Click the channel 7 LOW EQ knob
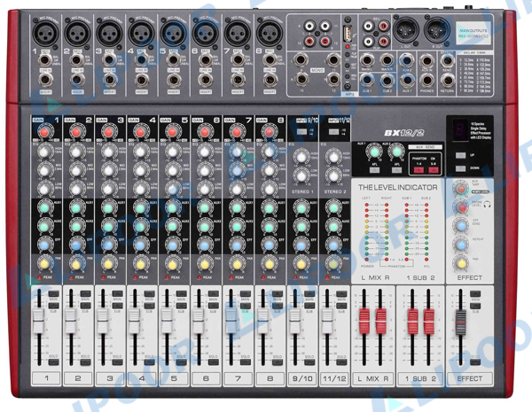 pos(237,188)
